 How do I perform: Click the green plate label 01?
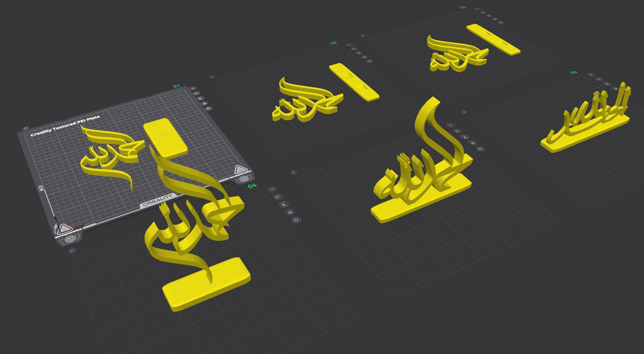pos(177,86)
